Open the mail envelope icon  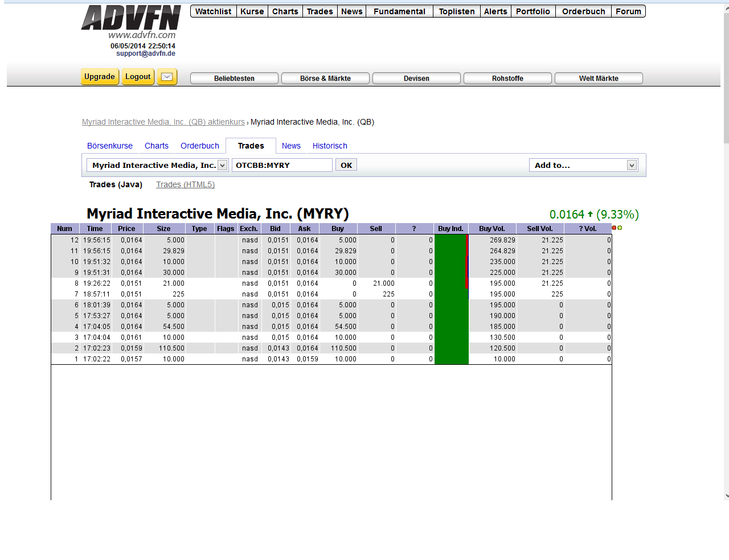[167, 77]
